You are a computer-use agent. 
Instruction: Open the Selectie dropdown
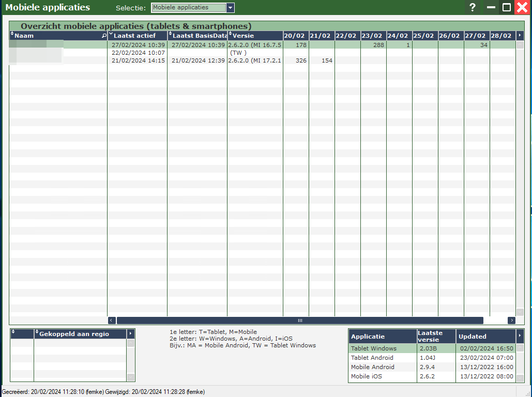[231, 8]
